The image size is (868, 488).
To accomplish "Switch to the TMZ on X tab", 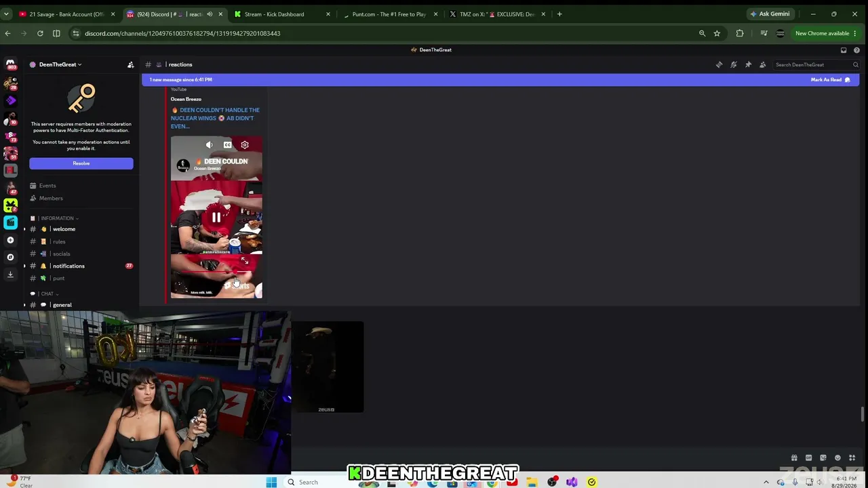I will (x=497, y=14).
